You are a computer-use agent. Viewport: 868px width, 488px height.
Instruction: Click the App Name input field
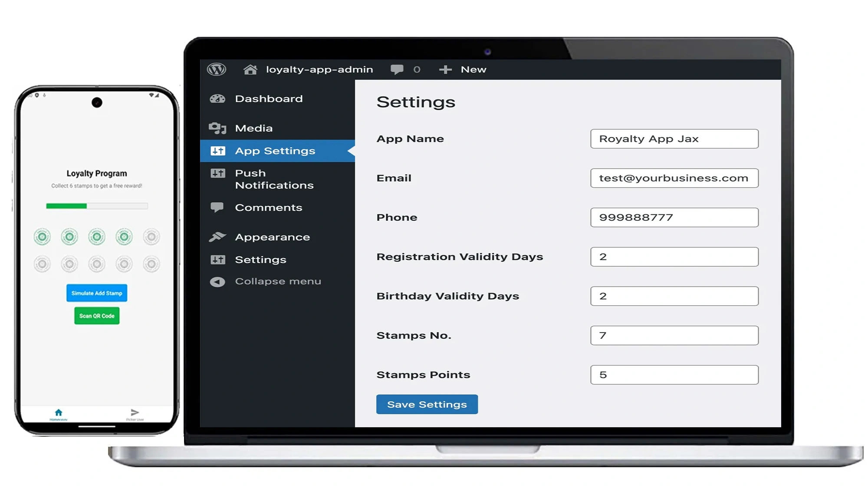click(x=674, y=139)
